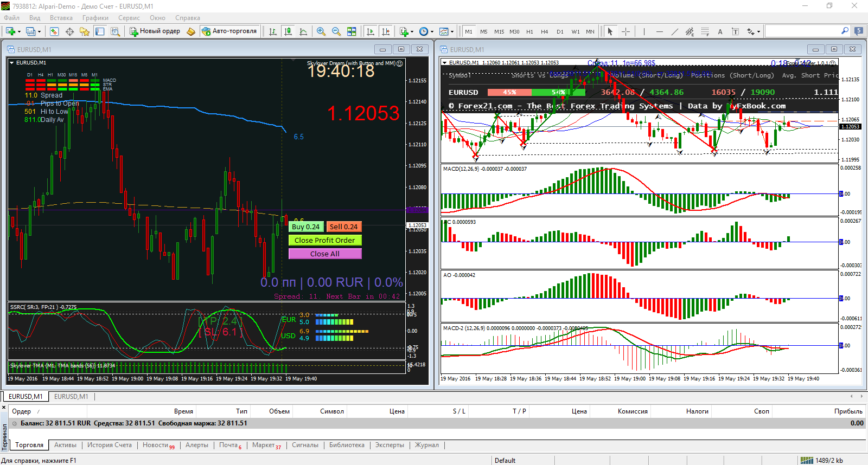
Task: Open the Data Window crosshair-target icon
Action: (69, 31)
